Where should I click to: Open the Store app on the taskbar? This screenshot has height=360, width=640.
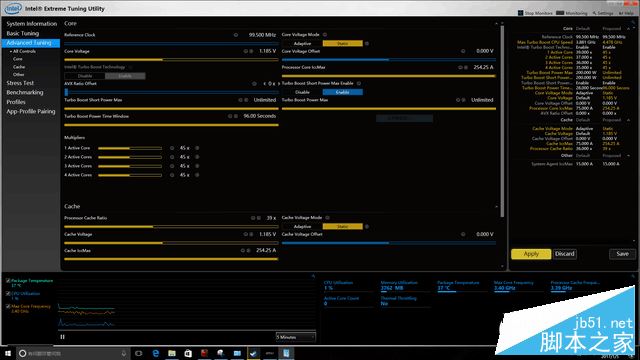(x=188, y=353)
